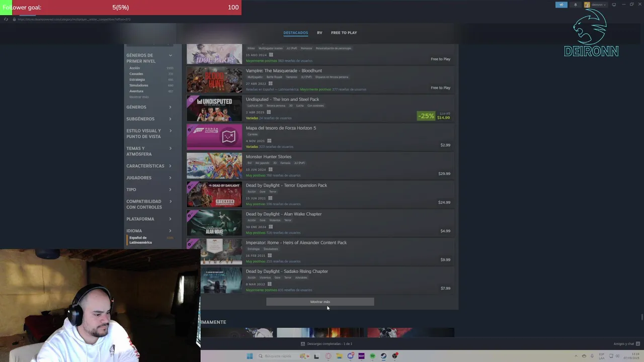Select the Destacados tab

[296, 33]
